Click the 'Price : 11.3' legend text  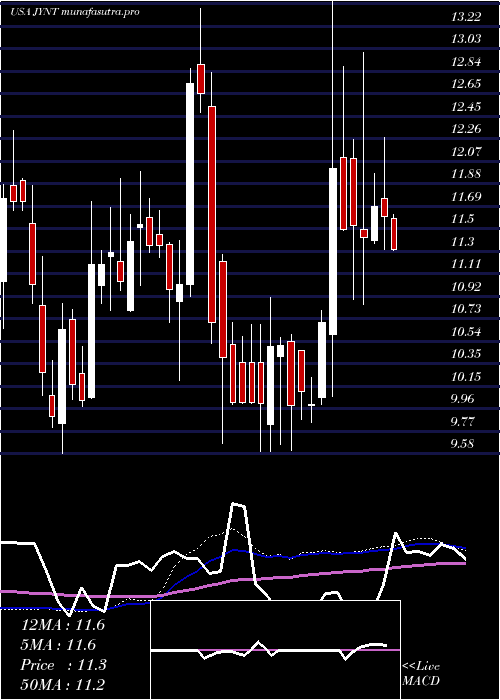click(x=63, y=665)
